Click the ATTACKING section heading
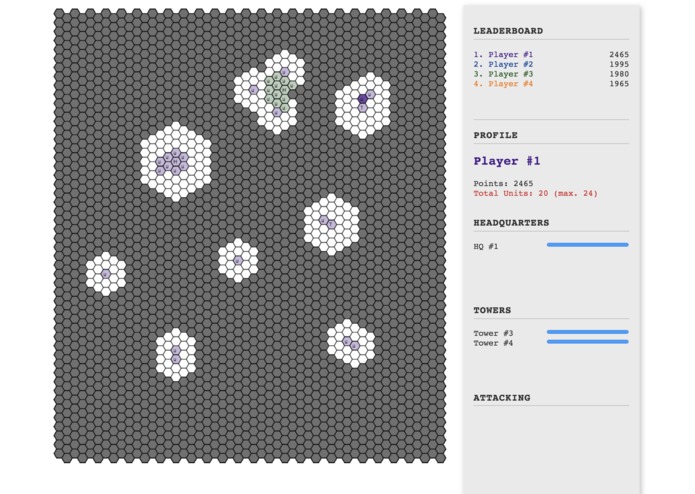The width and height of the screenshot is (695, 494). coord(501,398)
